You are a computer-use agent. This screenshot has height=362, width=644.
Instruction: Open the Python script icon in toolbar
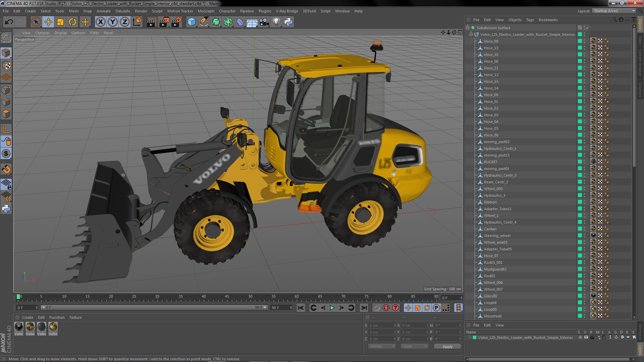tap(288, 22)
